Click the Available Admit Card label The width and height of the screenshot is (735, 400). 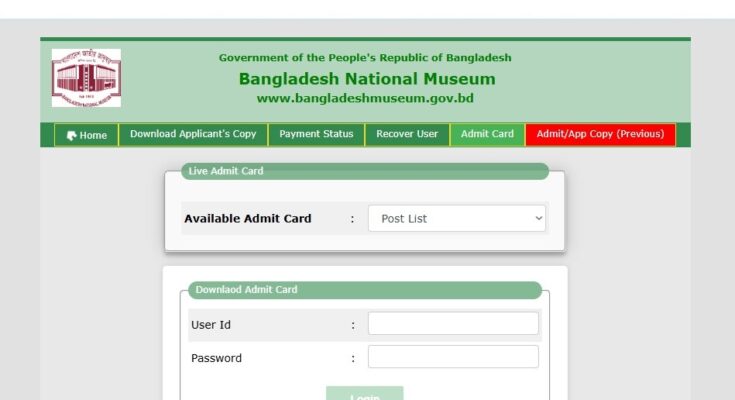click(x=247, y=219)
